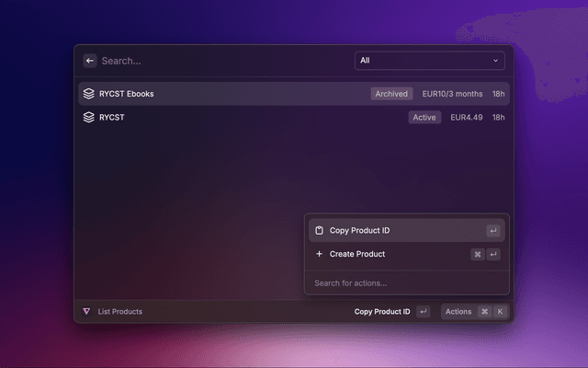Choose Create Product from the actions menu
588x368 pixels.
(x=356, y=254)
